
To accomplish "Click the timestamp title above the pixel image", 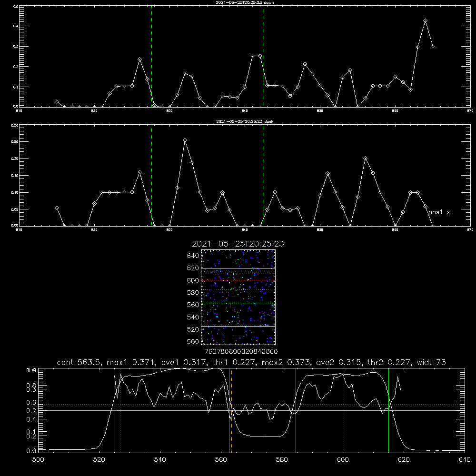I will pyautogui.click(x=238, y=244).
